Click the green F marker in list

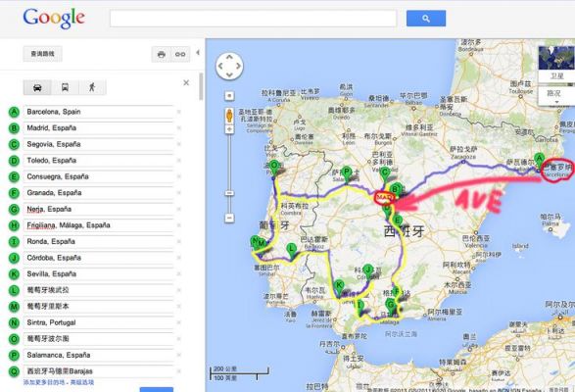click(x=14, y=193)
